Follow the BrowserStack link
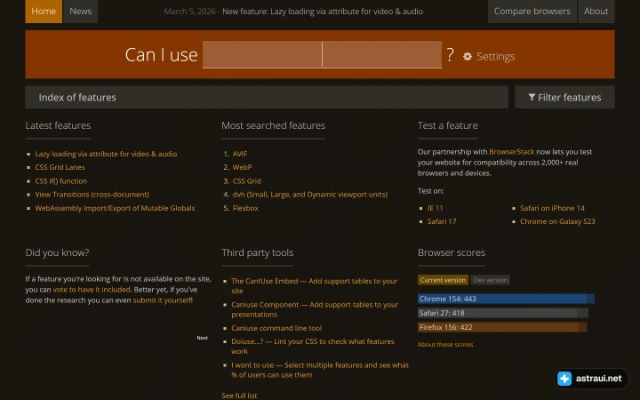This screenshot has height=400, width=640. pyautogui.click(x=512, y=152)
